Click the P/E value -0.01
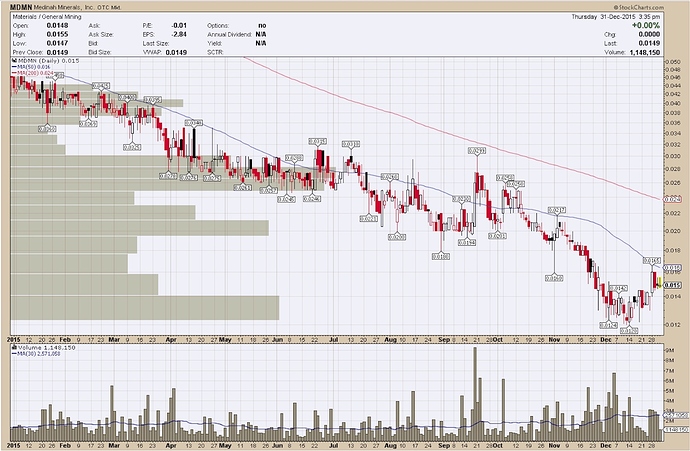Viewport: 690px width, 451px height. [x=179, y=26]
